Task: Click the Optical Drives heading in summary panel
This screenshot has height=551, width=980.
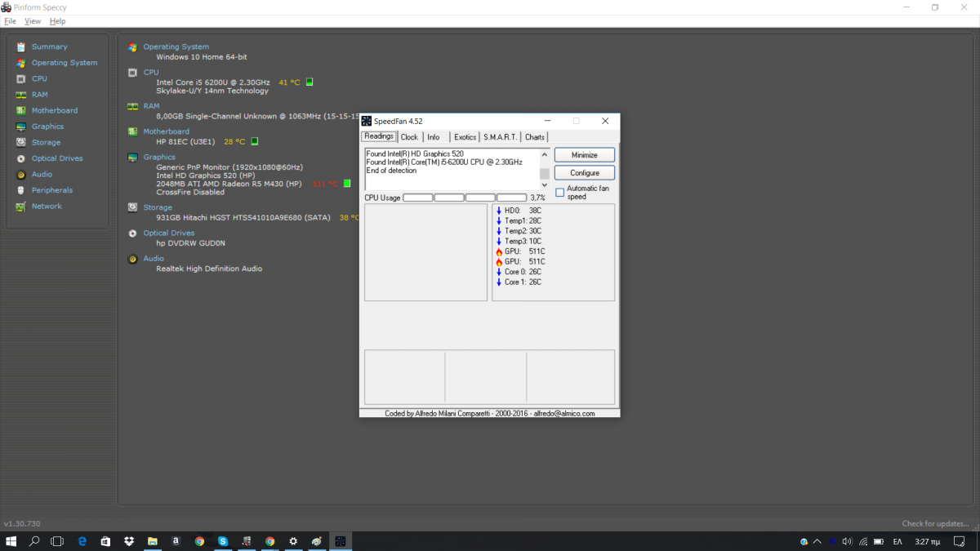Action: coord(169,233)
